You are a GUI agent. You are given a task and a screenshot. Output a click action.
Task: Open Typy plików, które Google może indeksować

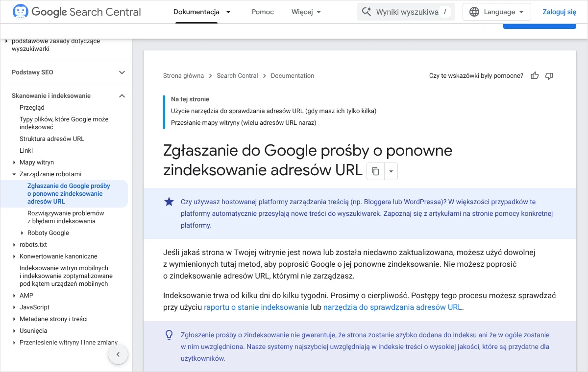[64, 123]
